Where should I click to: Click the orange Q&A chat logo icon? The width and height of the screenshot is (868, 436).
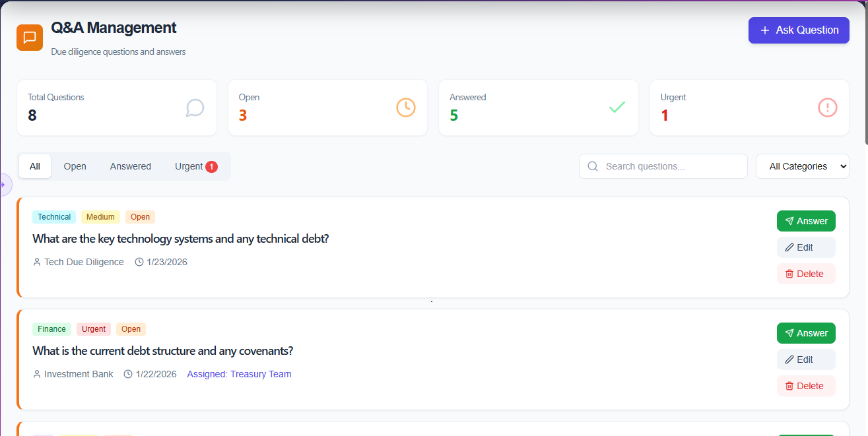point(30,38)
